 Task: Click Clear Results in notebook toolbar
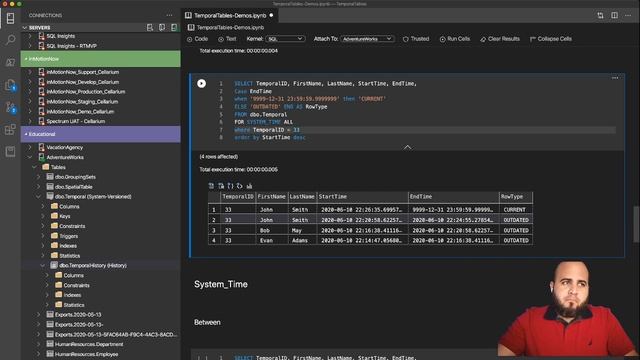click(x=500, y=39)
